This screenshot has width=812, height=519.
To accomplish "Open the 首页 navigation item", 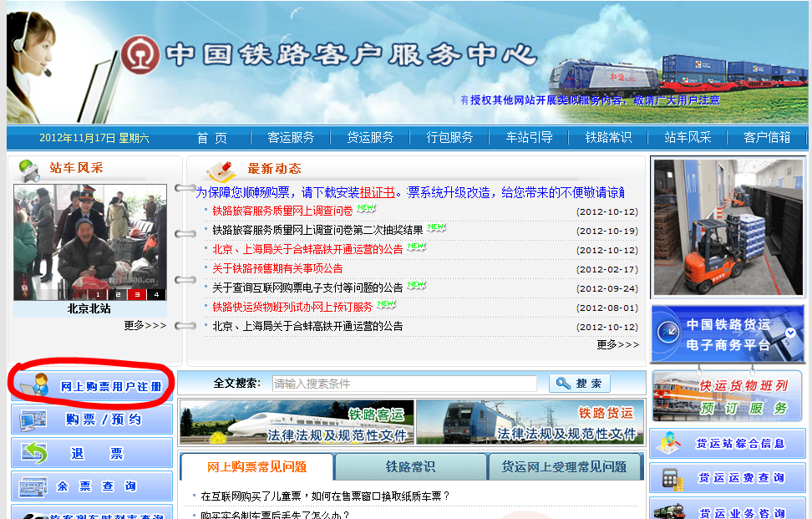I will coord(212,138).
